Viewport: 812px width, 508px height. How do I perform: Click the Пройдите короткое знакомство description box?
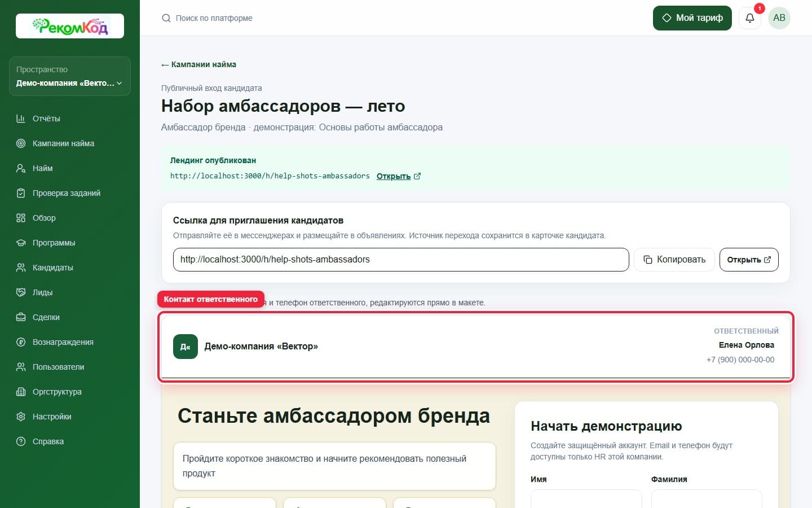tap(334, 466)
